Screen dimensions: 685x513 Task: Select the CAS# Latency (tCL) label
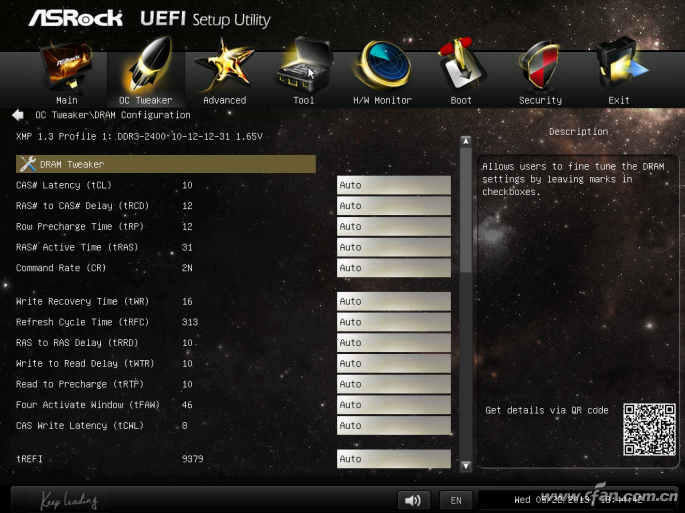(64, 185)
